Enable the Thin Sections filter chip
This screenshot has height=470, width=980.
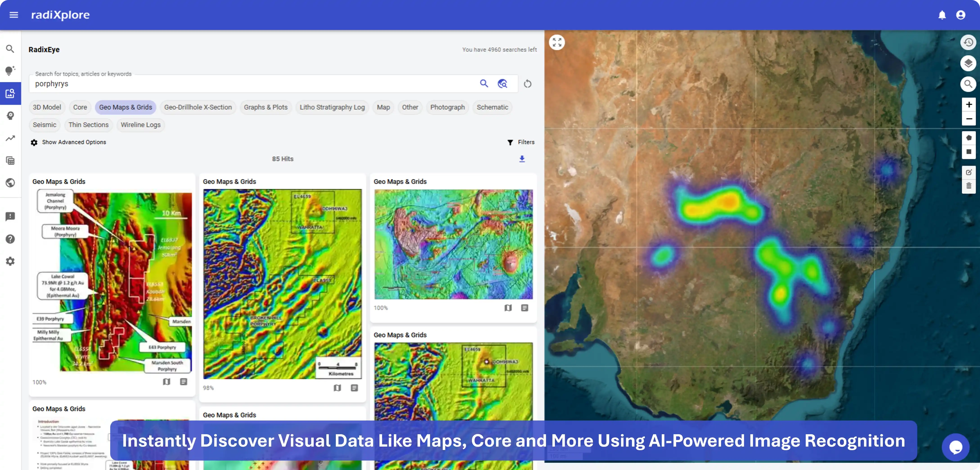(x=88, y=125)
